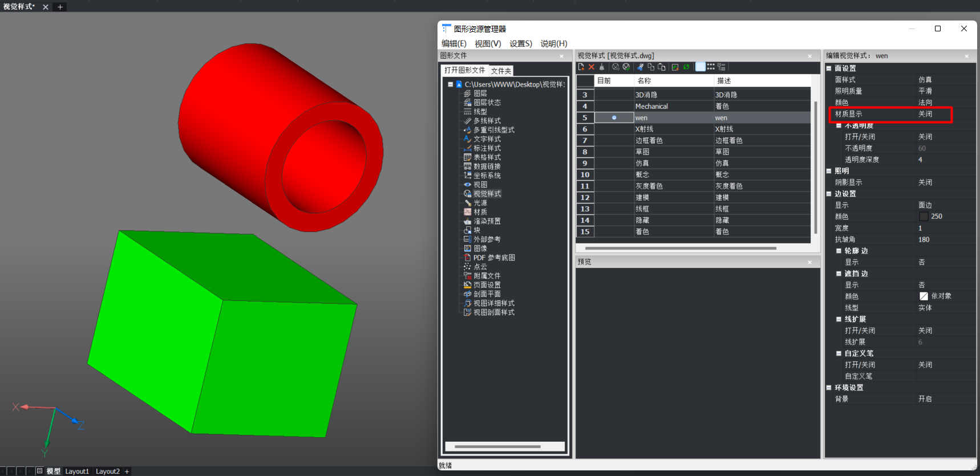Switch to the 文件夹 tab

501,71
